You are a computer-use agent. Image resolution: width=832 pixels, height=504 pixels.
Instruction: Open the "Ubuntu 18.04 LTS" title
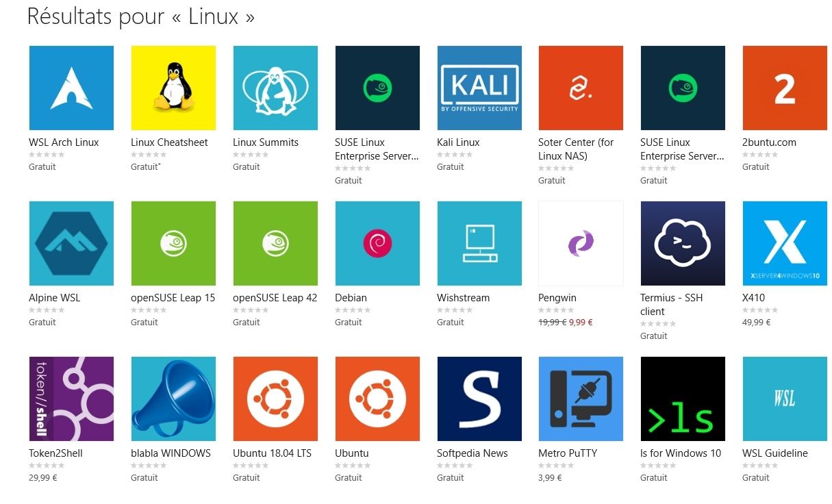(x=272, y=453)
